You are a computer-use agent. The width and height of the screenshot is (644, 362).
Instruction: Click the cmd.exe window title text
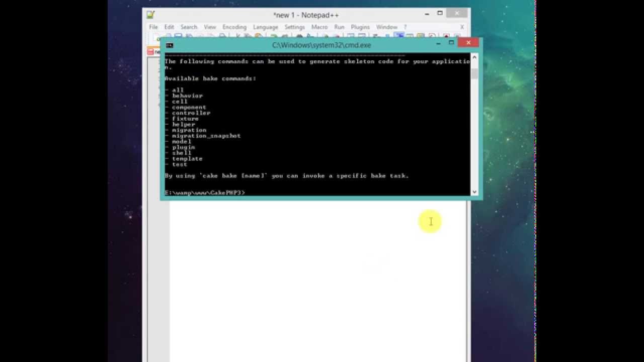tap(321, 45)
